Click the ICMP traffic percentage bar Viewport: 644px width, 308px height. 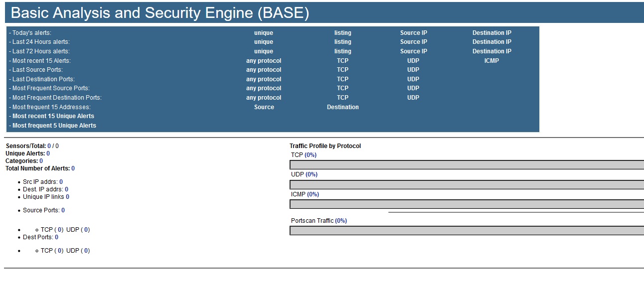tap(467, 204)
